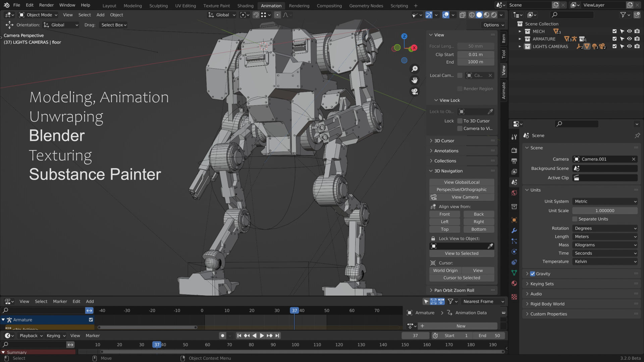Image resolution: width=644 pixels, height=362 pixels.
Task: Open Modifiers properties wrench icon
Action: pyautogui.click(x=514, y=231)
